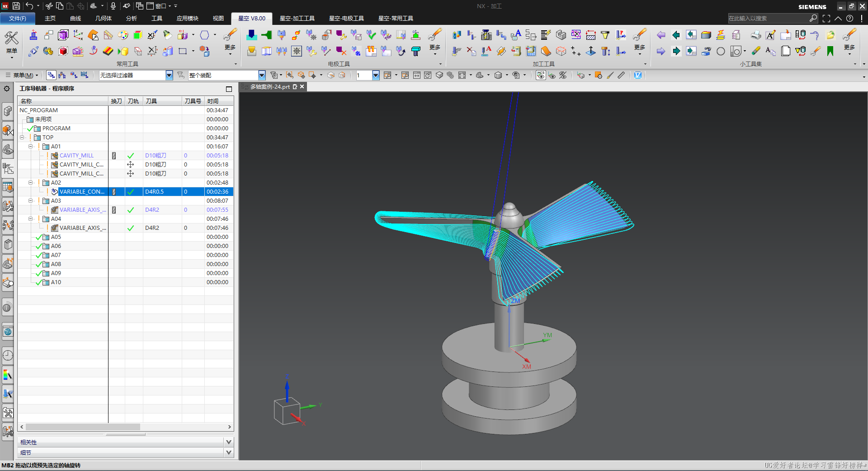Select the VARIABLE_CON... operation row
The width and height of the screenshot is (868, 471).
tap(126, 192)
